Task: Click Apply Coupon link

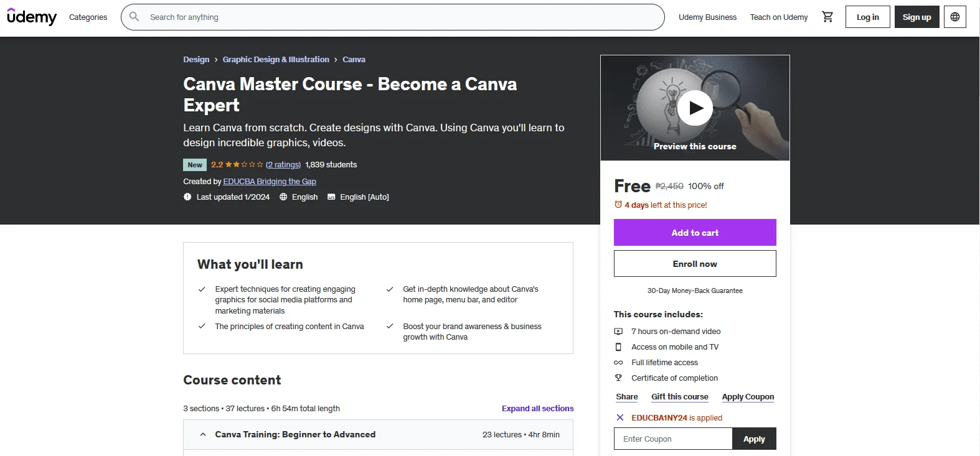Action: point(748,397)
